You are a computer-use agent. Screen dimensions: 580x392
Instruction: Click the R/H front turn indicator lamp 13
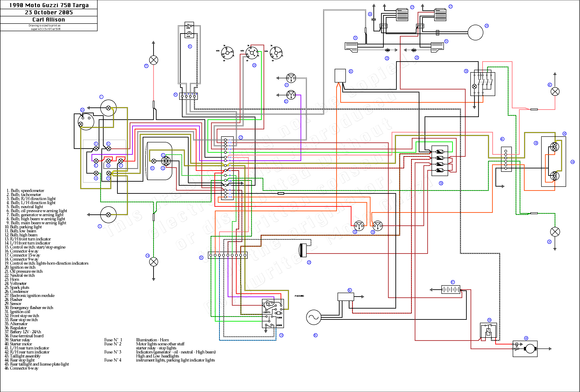(x=153, y=60)
